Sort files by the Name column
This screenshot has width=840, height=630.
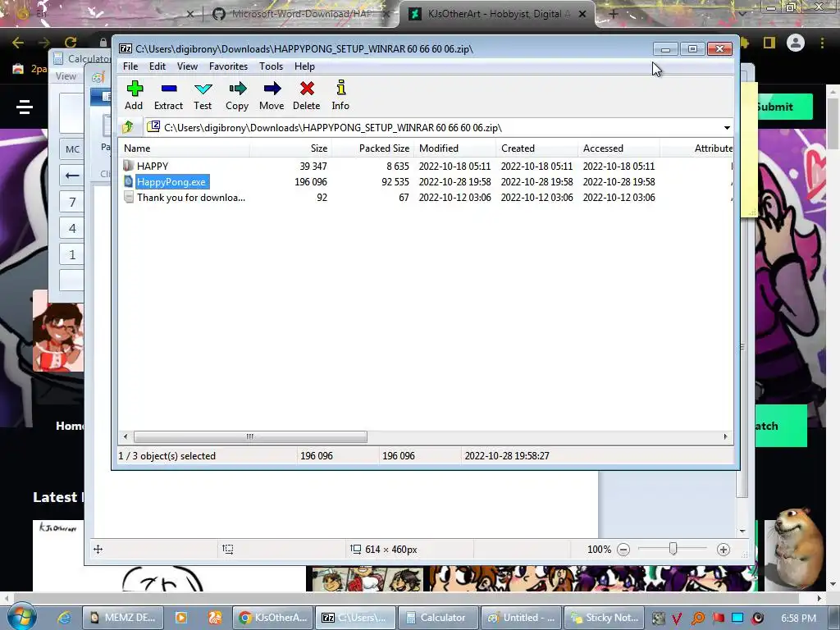184,148
